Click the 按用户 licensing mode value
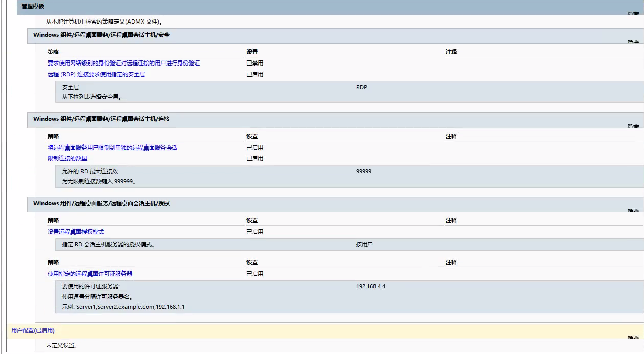The height and width of the screenshot is (354, 644). 364,244
